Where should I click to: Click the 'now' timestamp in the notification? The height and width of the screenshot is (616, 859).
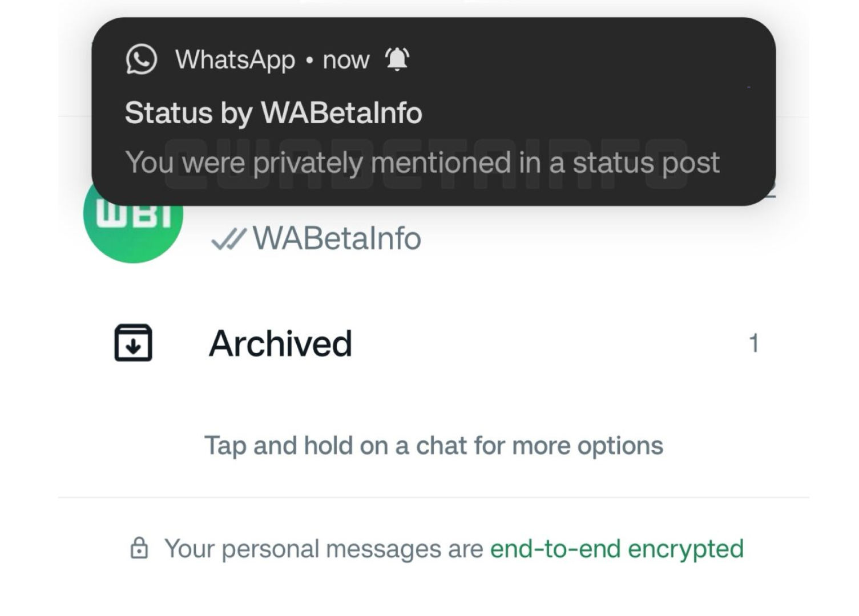[x=346, y=59]
